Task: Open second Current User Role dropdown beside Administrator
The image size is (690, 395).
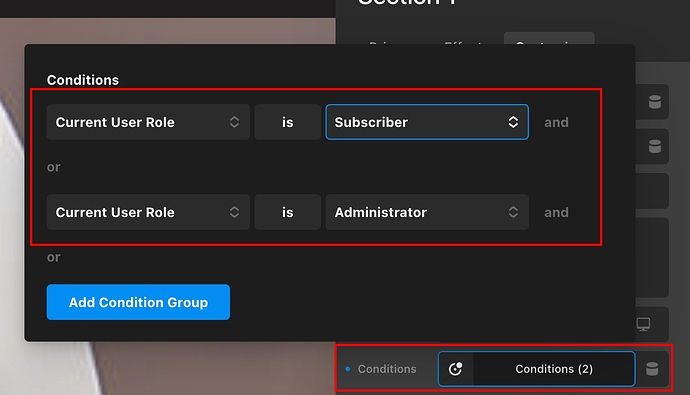Action: click(x=148, y=212)
